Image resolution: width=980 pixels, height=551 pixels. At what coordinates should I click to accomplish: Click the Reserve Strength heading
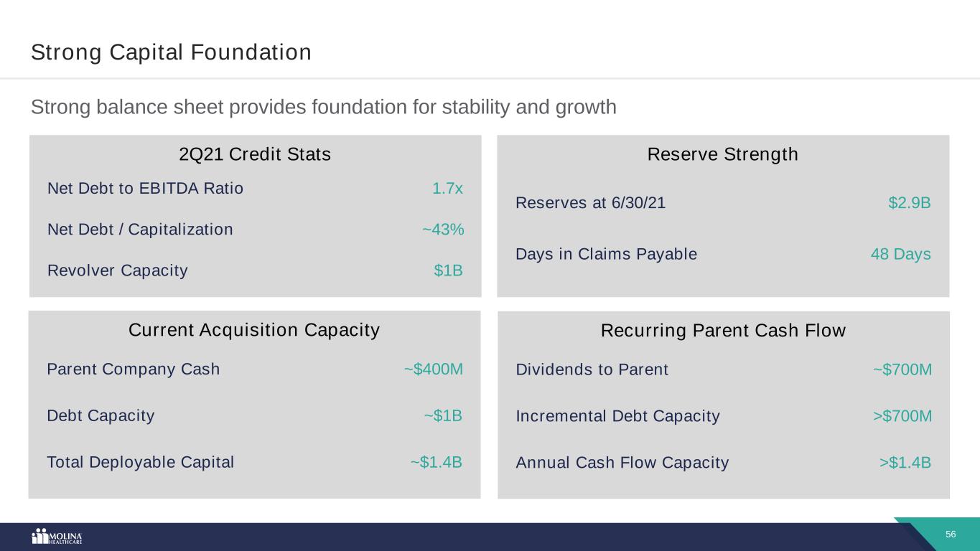tap(722, 154)
